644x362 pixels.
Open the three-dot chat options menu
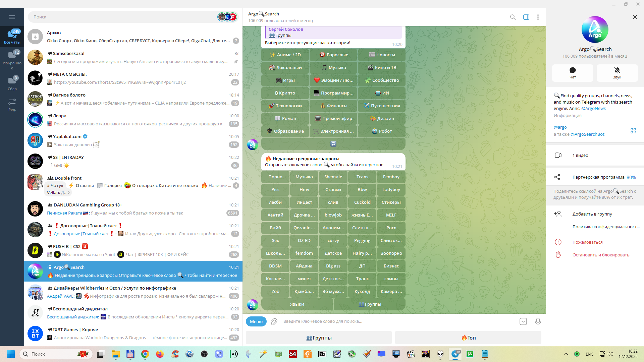pyautogui.click(x=538, y=17)
